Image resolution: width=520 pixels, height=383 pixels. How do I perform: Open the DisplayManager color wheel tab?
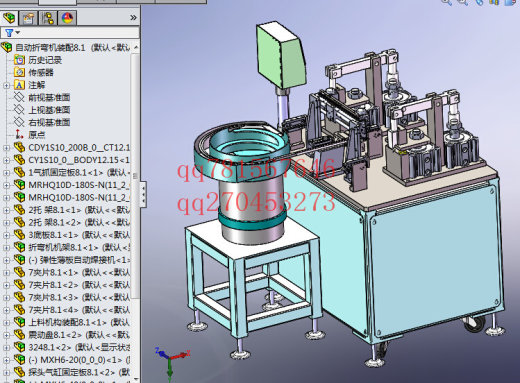(x=67, y=18)
